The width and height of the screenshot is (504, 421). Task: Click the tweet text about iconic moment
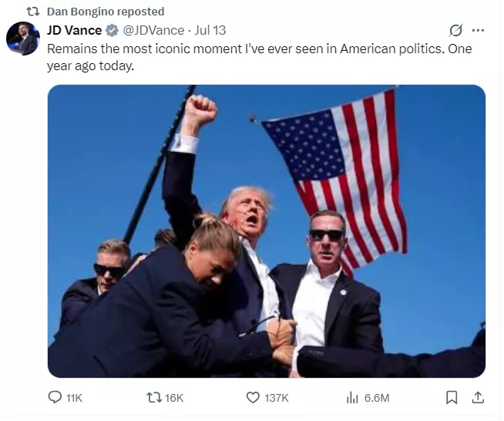point(260,57)
